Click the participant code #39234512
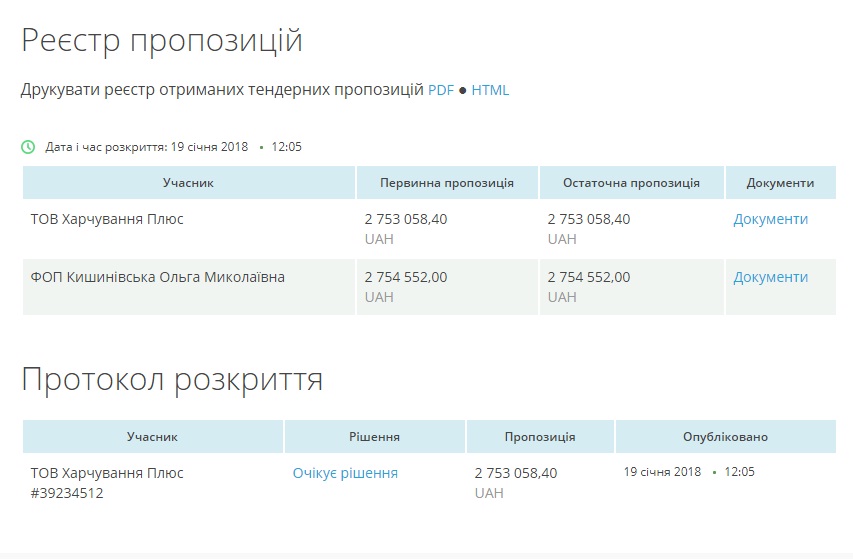This screenshot has height=559, width=853. click(67, 493)
